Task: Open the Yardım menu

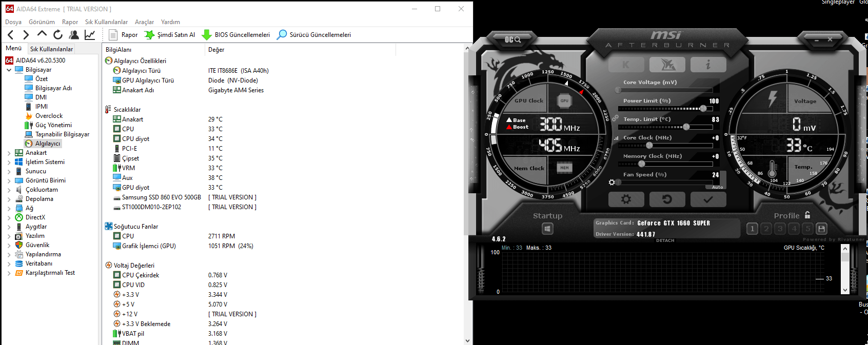Action: pos(170,22)
